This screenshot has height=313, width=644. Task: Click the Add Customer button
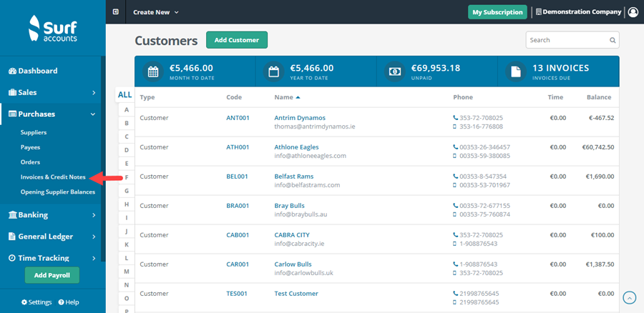click(x=237, y=40)
